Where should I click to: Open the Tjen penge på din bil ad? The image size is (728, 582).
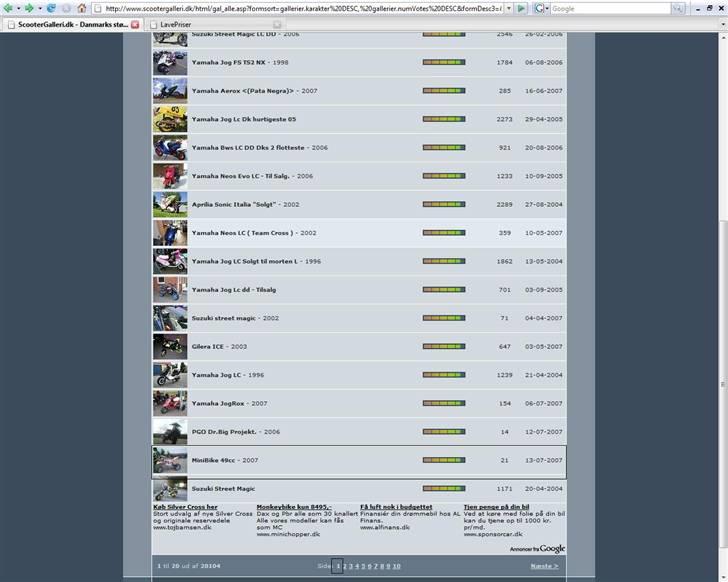point(496,507)
